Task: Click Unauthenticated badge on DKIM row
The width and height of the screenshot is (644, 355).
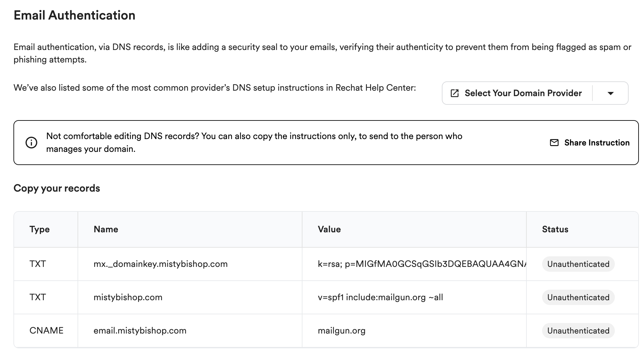Action: pos(578,264)
